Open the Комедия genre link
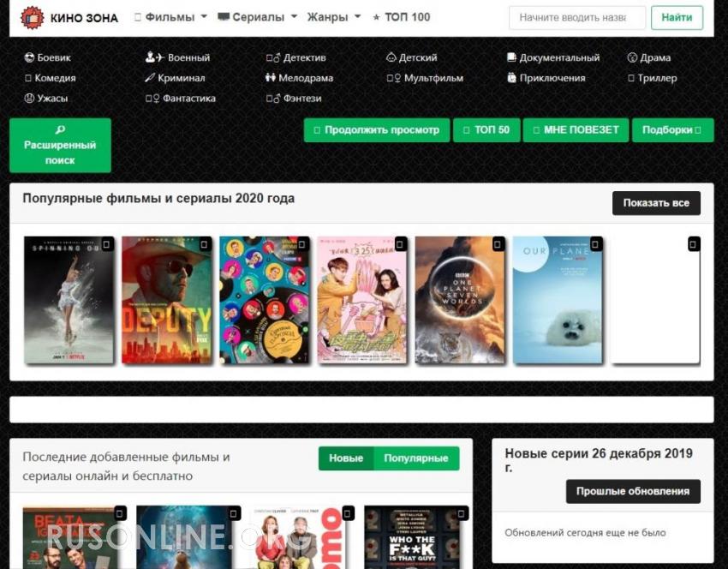The height and width of the screenshot is (569, 728). [51, 78]
